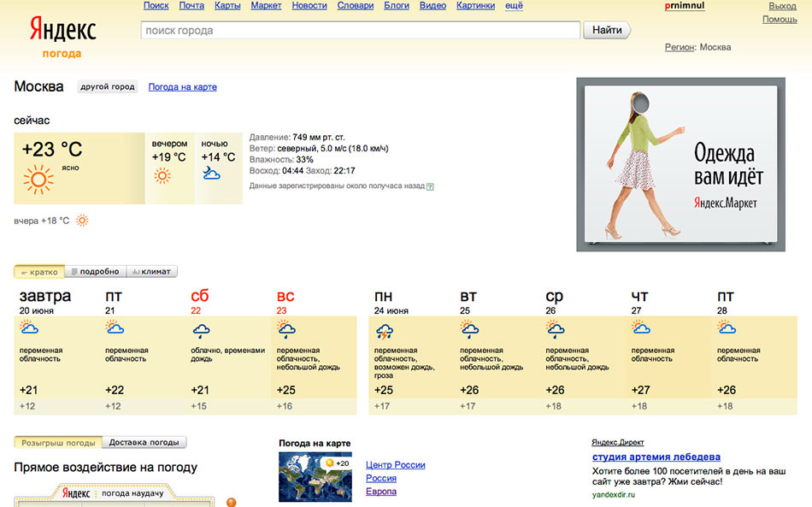Open the 'Доставка погоды' tab
812x507 pixels.
click(144, 443)
